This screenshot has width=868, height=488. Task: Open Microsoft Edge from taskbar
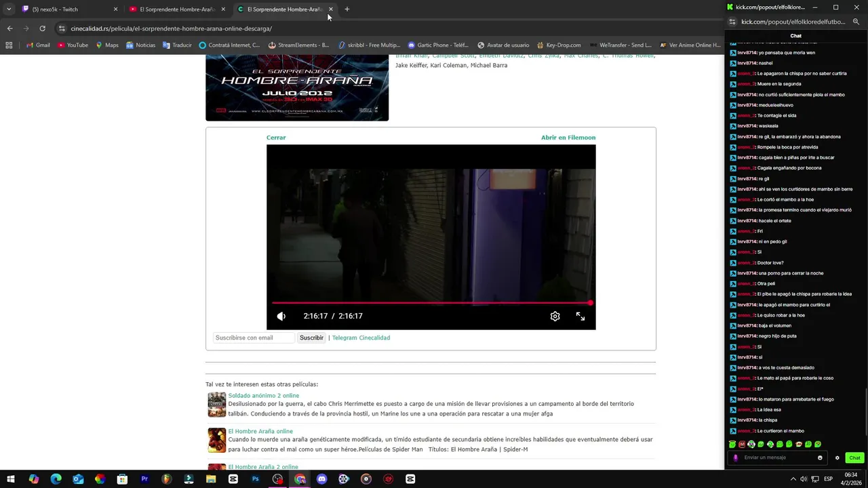(56, 479)
